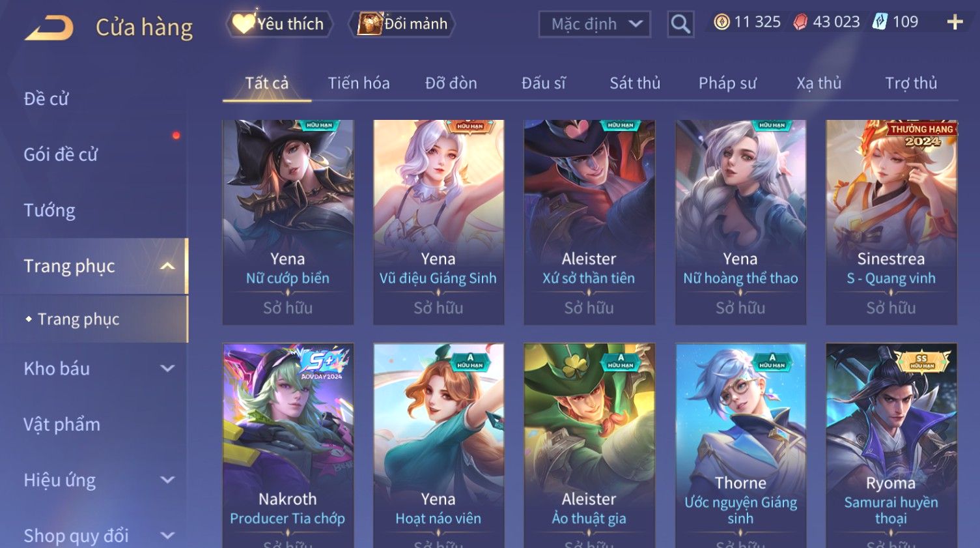980x548 pixels.
Task: Tap the gold coin currency icon
Action: pyautogui.click(x=721, y=22)
